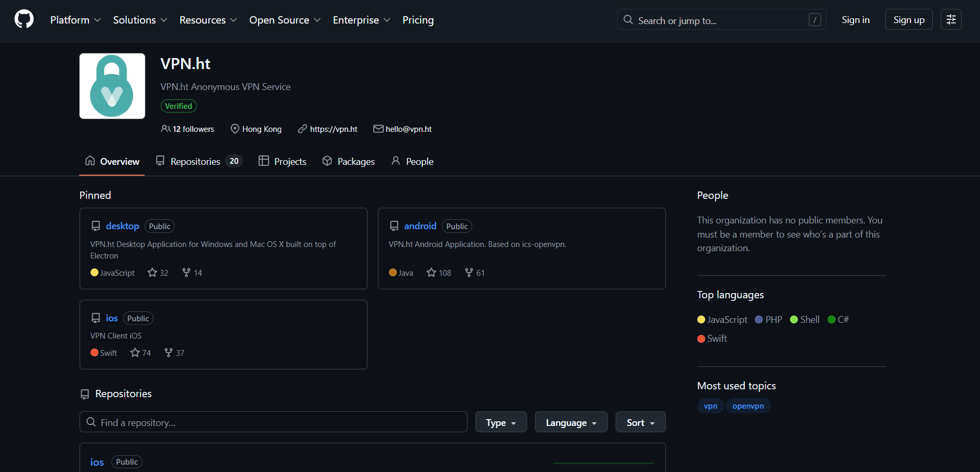Go to Pricing page
The height and width of the screenshot is (472, 980).
(x=418, y=20)
